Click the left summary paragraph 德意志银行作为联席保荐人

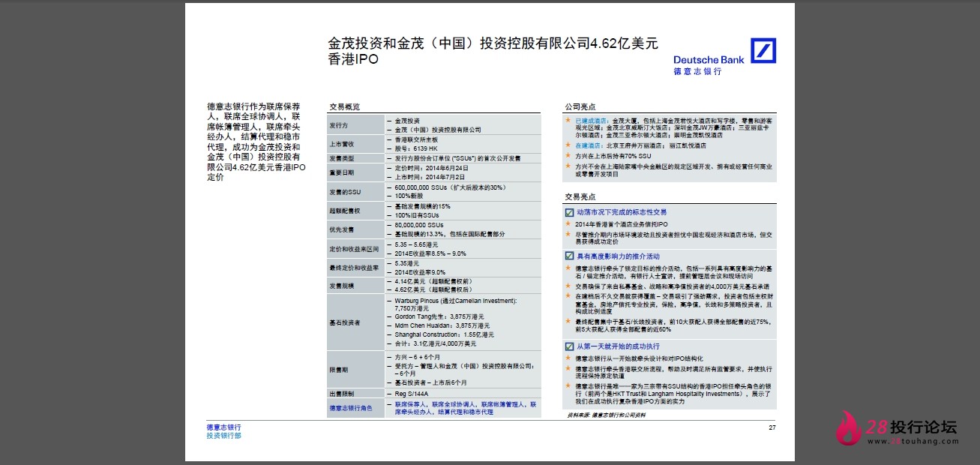click(x=256, y=141)
